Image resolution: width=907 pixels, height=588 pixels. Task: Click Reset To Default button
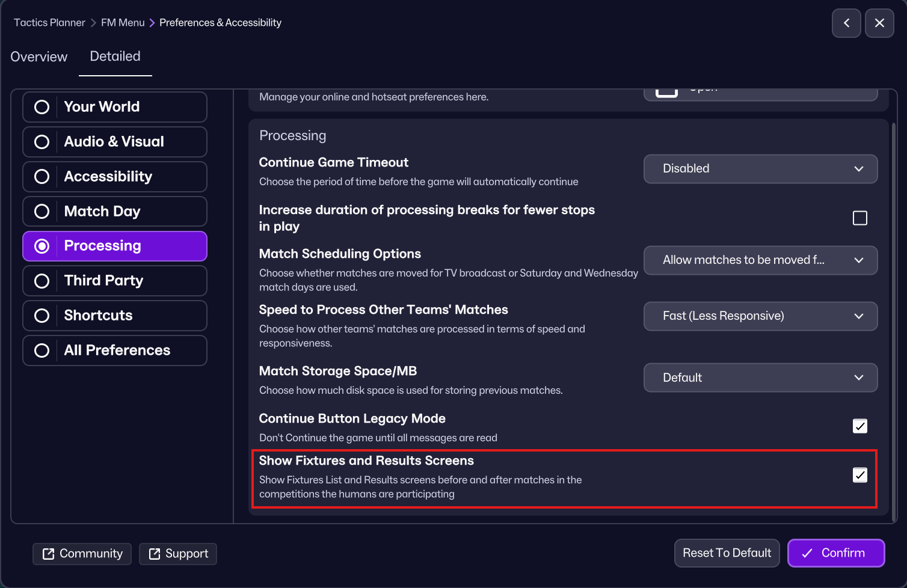(727, 553)
